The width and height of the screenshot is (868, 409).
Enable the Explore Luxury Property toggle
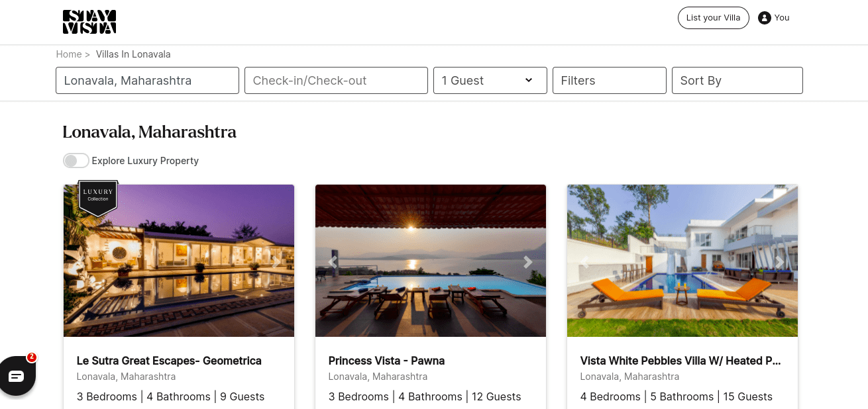(76, 161)
